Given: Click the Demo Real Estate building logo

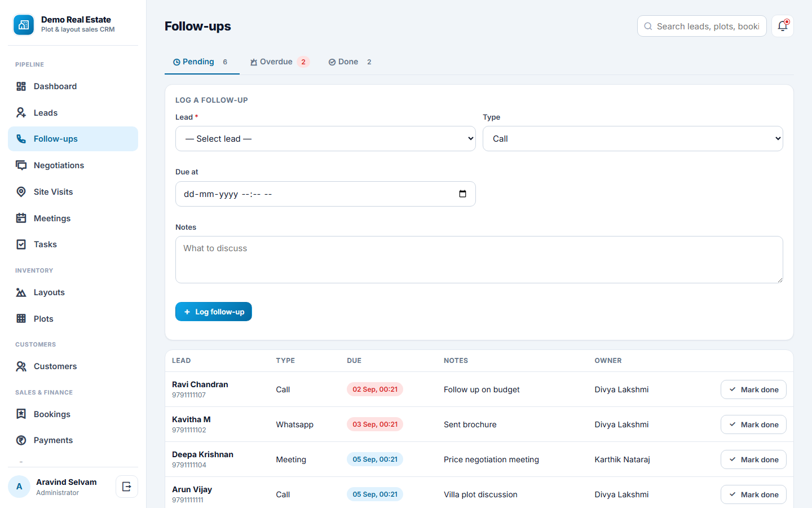Looking at the screenshot, I should tap(24, 25).
